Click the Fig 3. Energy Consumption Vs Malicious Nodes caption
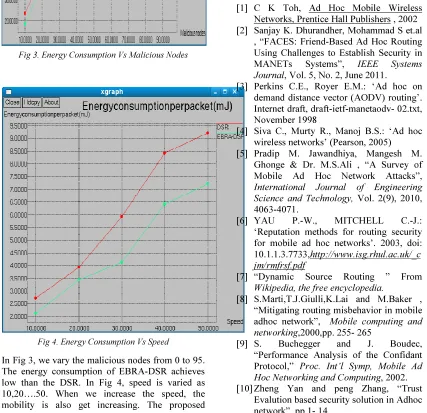The height and width of the screenshot is (413, 427). click(103, 55)
